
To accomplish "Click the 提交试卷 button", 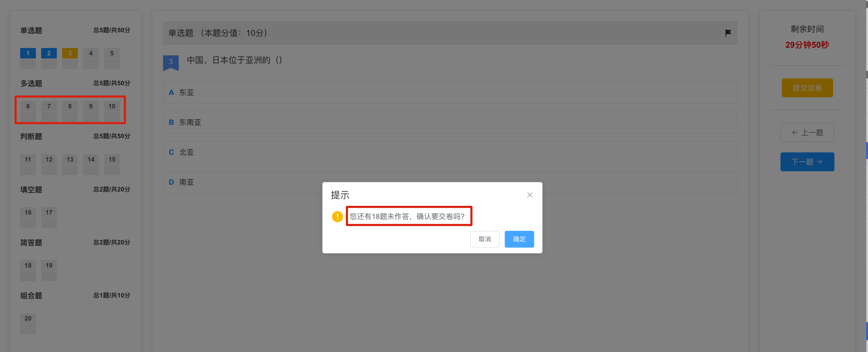I will pyautogui.click(x=807, y=88).
